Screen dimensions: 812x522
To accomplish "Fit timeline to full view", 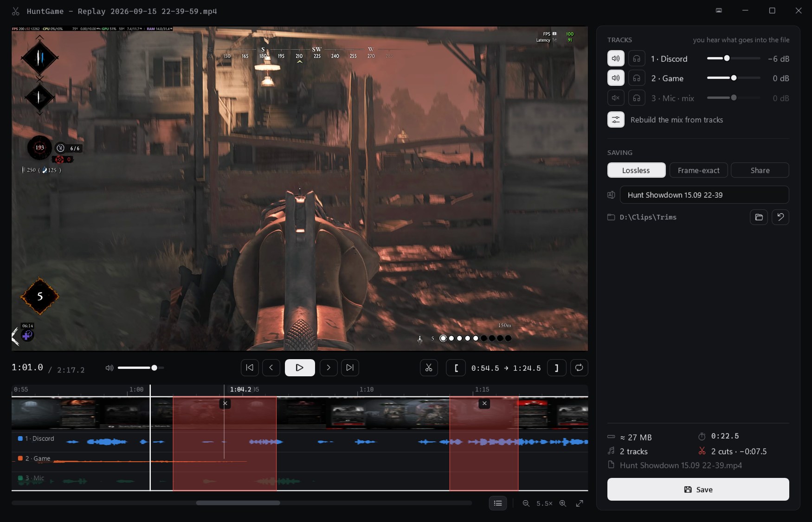I will pyautogui.click(x=580, y=503).
